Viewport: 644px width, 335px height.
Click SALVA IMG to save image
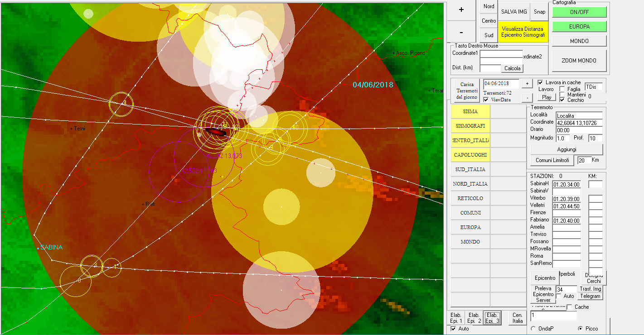pyautogui.click(x=514, y=12)
